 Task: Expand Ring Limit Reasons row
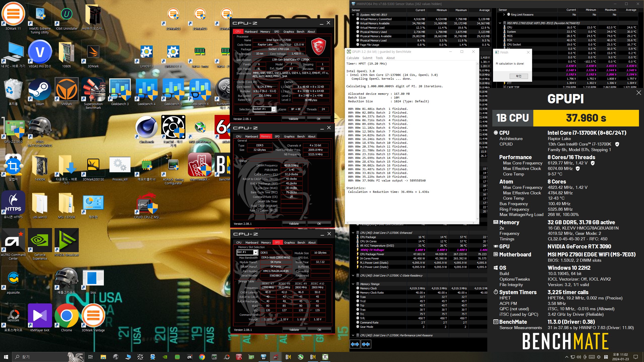[504, 15]
